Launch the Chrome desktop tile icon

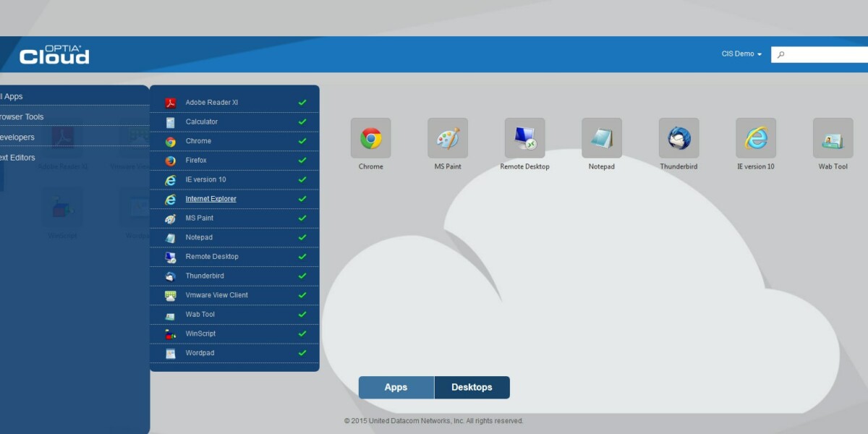click(371, 138)
